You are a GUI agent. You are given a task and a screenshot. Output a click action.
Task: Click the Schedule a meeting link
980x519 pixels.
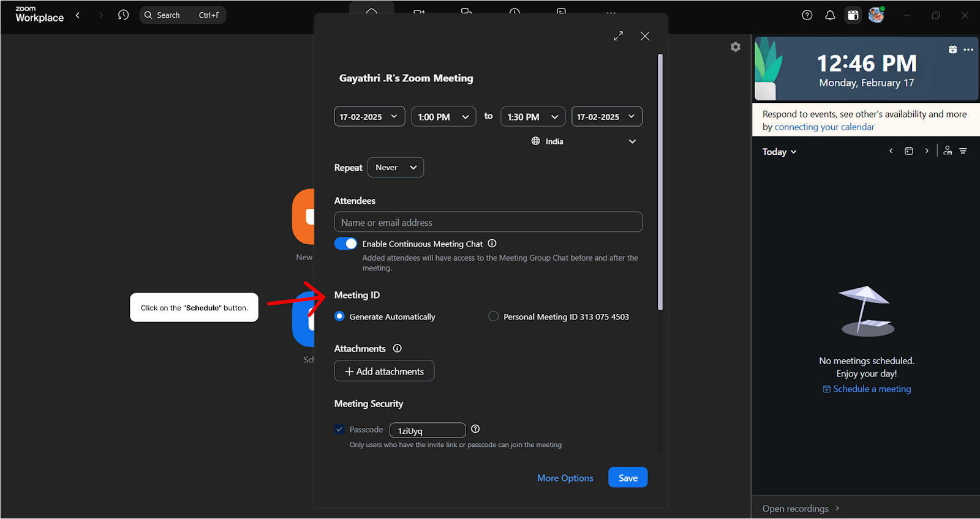[867, 389]
